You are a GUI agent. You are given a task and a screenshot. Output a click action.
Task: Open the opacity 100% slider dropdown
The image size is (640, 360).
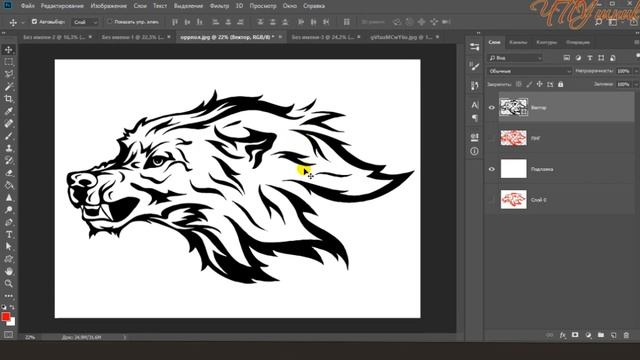click(x=636, y=71)
